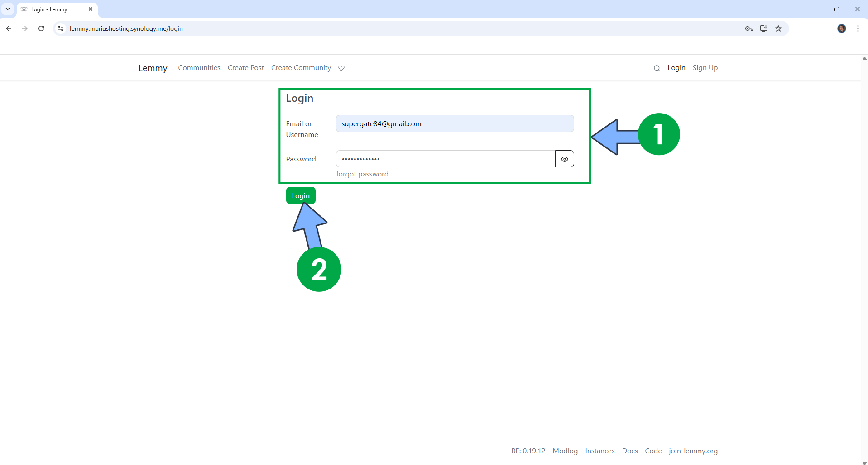Viewport: 868px width, 465px height.
Task: Click the scrollbar up arrow
Action: [x=864, y=58]
